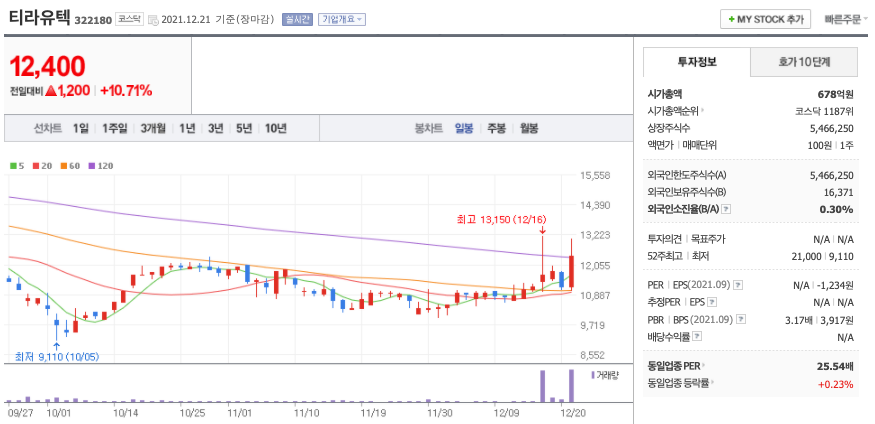The image size is (875, 424).
Task: Switch to 투자정보 tab
Action: 697,62
